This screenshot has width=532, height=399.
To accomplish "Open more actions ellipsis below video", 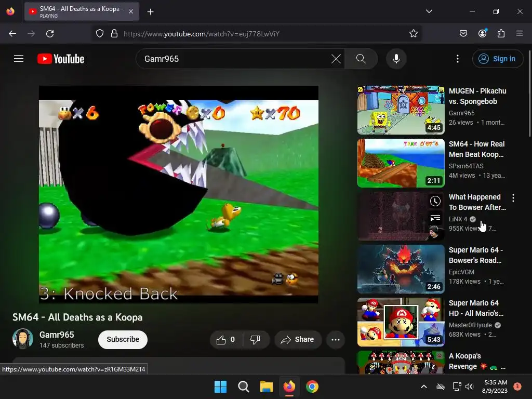I will tap(336, 340).
